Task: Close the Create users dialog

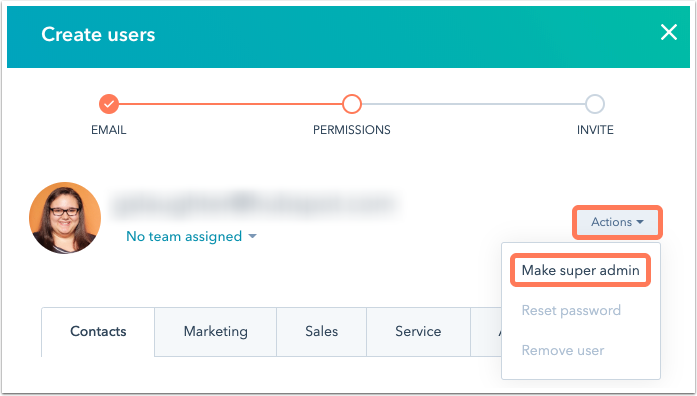Action: (x=669, y=32)
